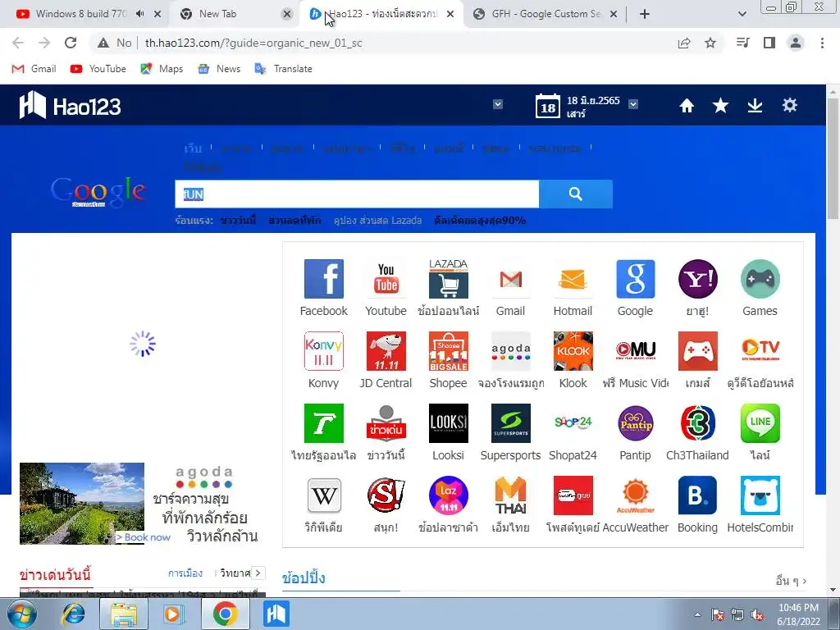Open the JD Central icon
The image size is (840, 630).
point(386,351)
